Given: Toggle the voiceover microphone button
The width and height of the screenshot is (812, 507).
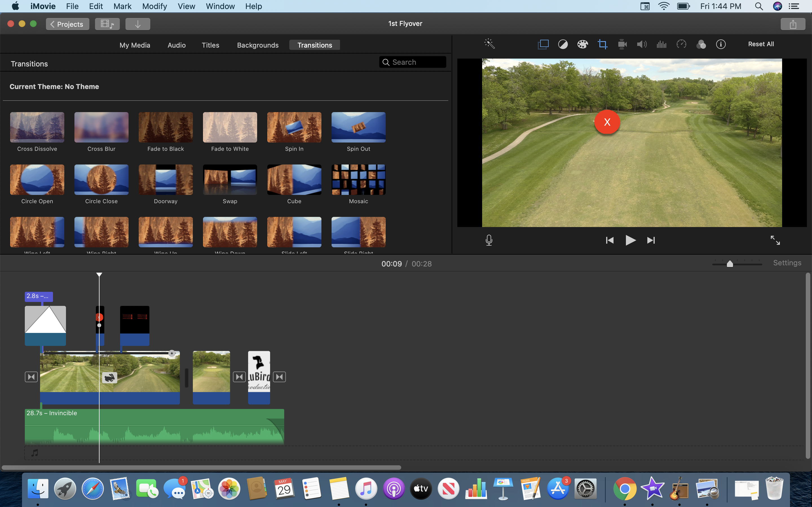Looking at the screenshot, I should [x=489, y=240].
